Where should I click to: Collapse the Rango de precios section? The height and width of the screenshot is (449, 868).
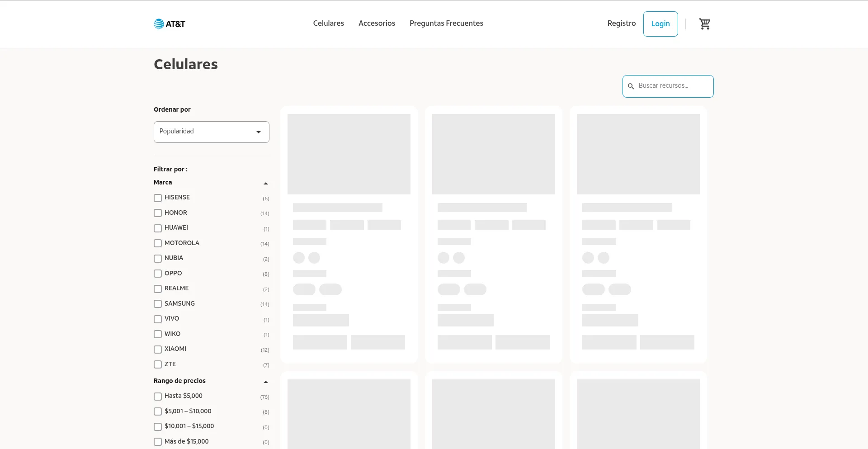point(266,382)
